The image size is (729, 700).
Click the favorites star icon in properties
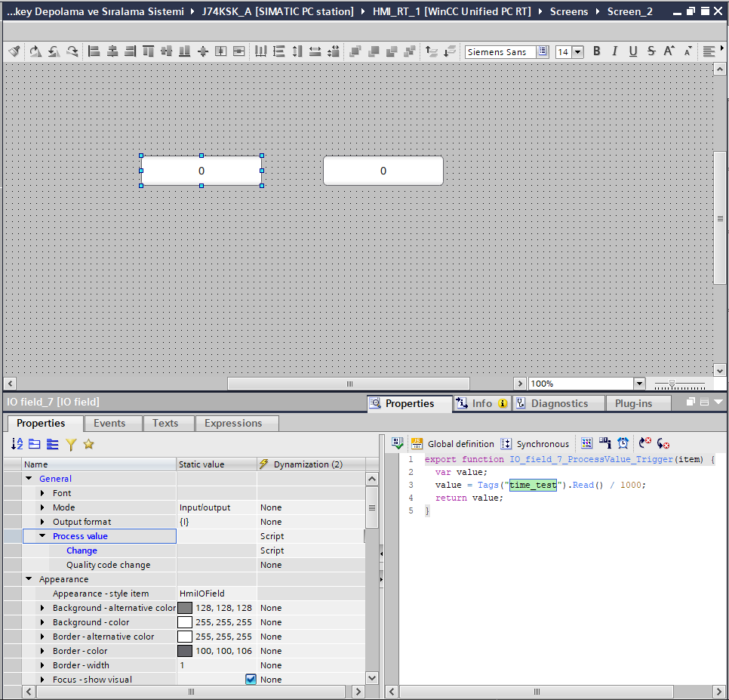tap(88, 444)
